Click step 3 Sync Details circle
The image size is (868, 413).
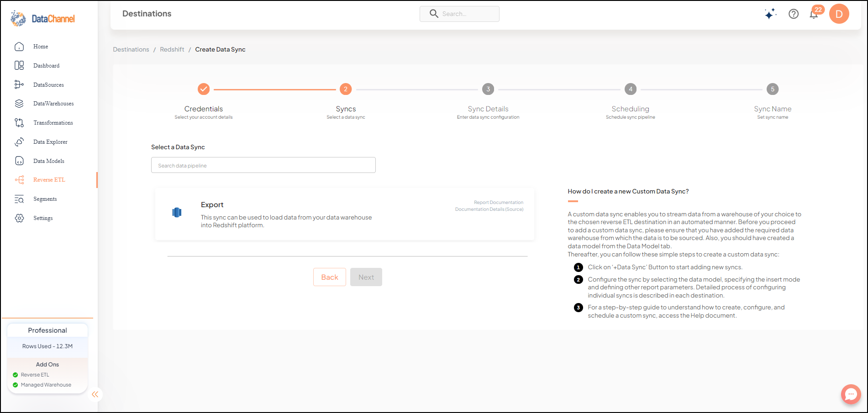488,89
